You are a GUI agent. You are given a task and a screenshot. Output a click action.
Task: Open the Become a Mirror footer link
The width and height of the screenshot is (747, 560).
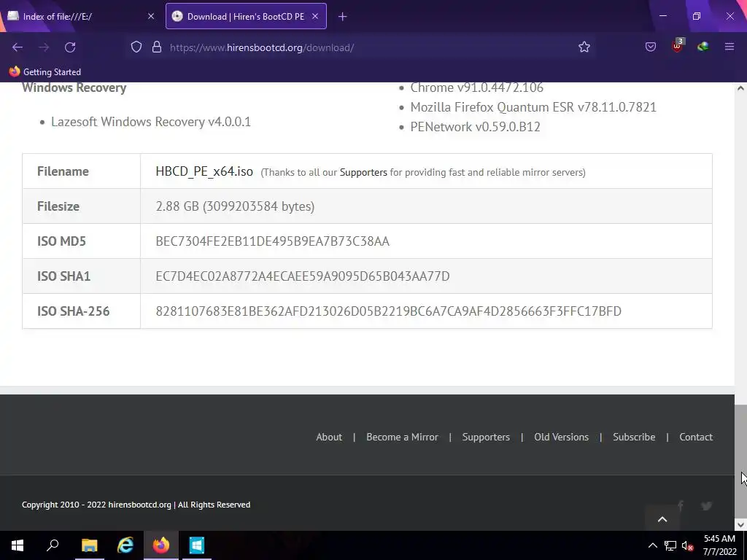click(x=402, y=437)
